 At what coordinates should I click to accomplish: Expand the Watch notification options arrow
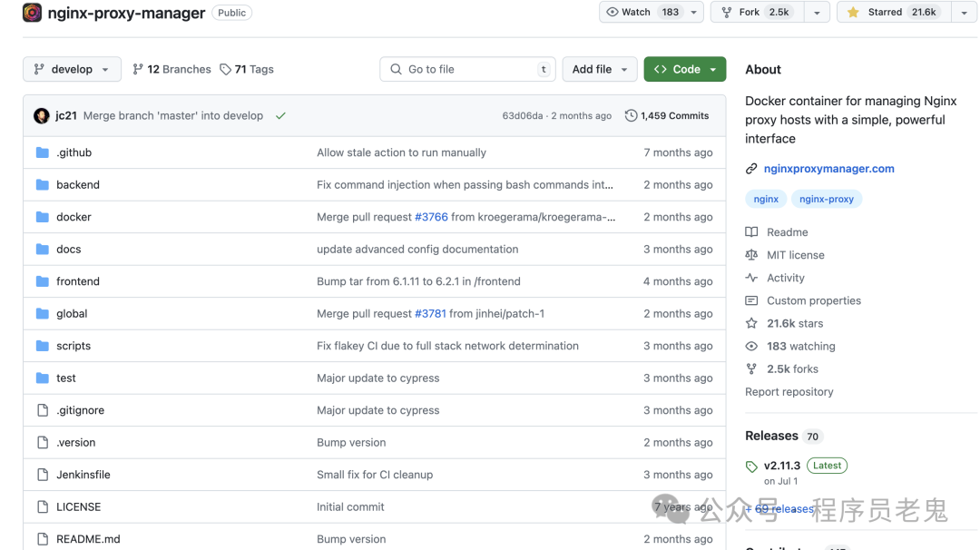pyautogui.click(x=694, y=12)
